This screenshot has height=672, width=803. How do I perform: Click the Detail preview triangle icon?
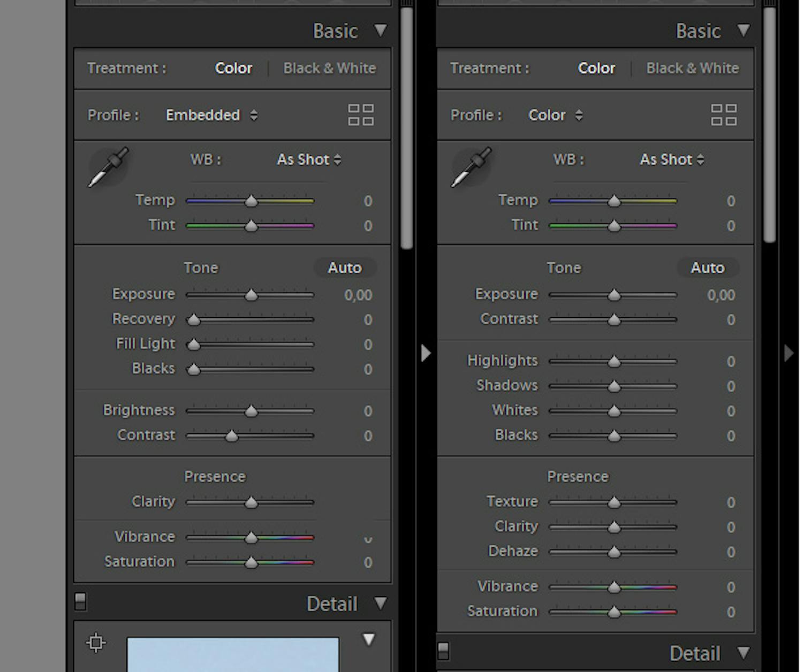click(x=369, y=639)
